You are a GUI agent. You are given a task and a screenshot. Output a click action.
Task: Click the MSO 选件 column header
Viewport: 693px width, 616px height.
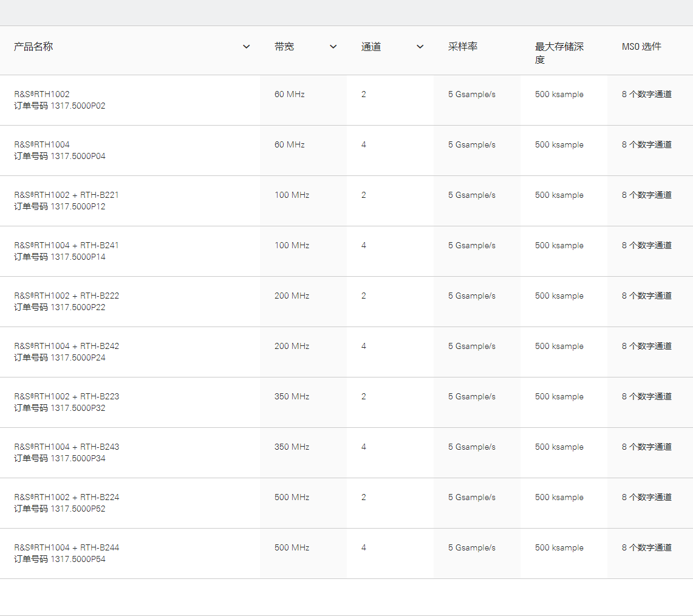[x=641, y=46]
